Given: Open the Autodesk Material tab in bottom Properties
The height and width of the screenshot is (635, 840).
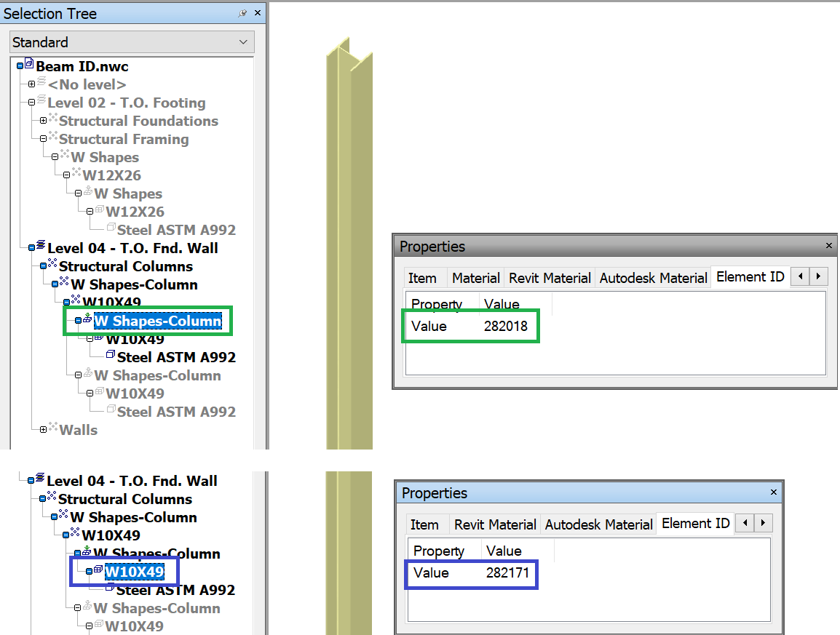Looking at the screenshot, I should tap(598, 524).
